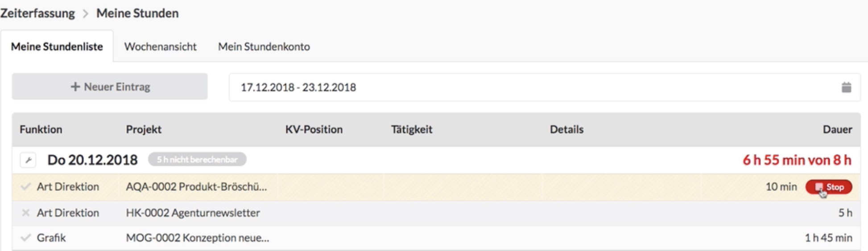Toggle the X mark on HK-0002 Agenturnewsletter row
Screen dimensions: 868x251
click(26, 213)
